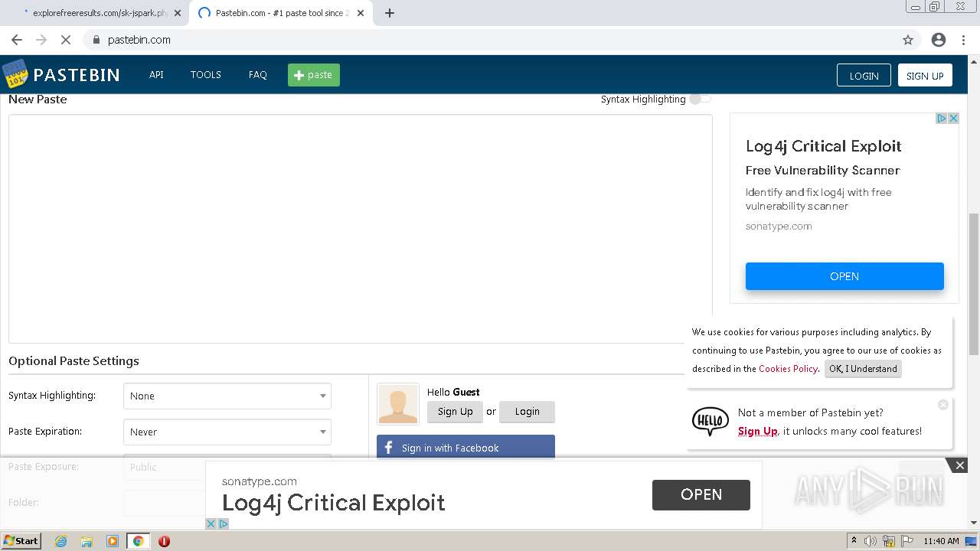This screenshot has height=551, width=980.
Task: Click the dark OPEN button in banner ad
Action: [x=701, y=494]
